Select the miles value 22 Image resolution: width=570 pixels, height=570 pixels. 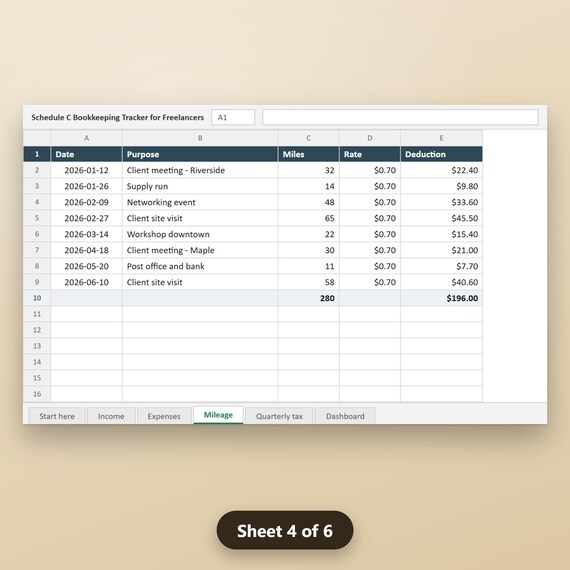[x=309, y=234]
